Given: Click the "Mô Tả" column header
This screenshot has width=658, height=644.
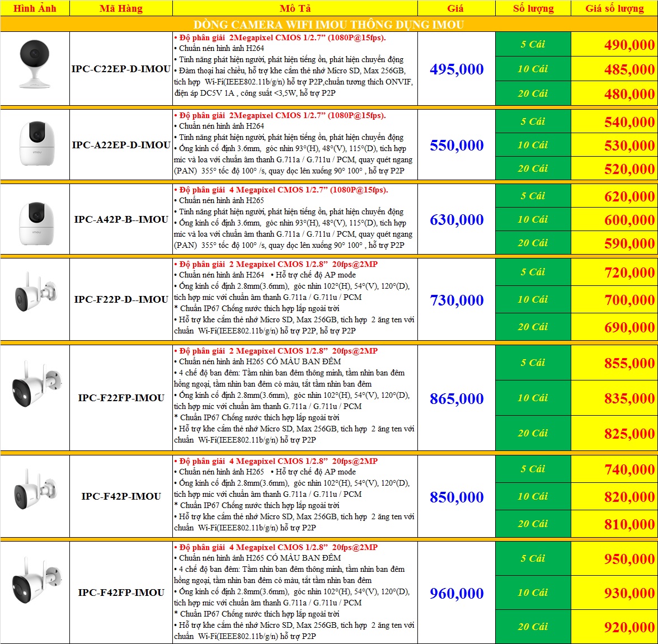Looking at the screenshot, I should point(295,8).
